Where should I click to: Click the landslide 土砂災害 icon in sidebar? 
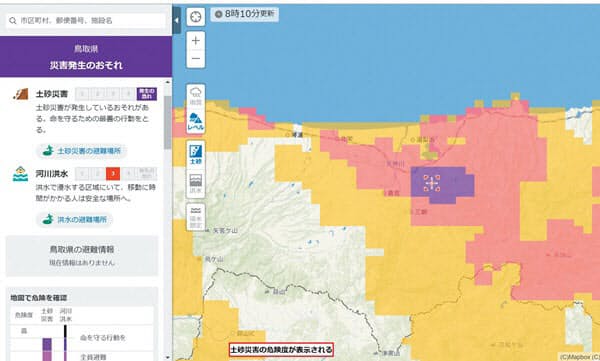point(21,94)
